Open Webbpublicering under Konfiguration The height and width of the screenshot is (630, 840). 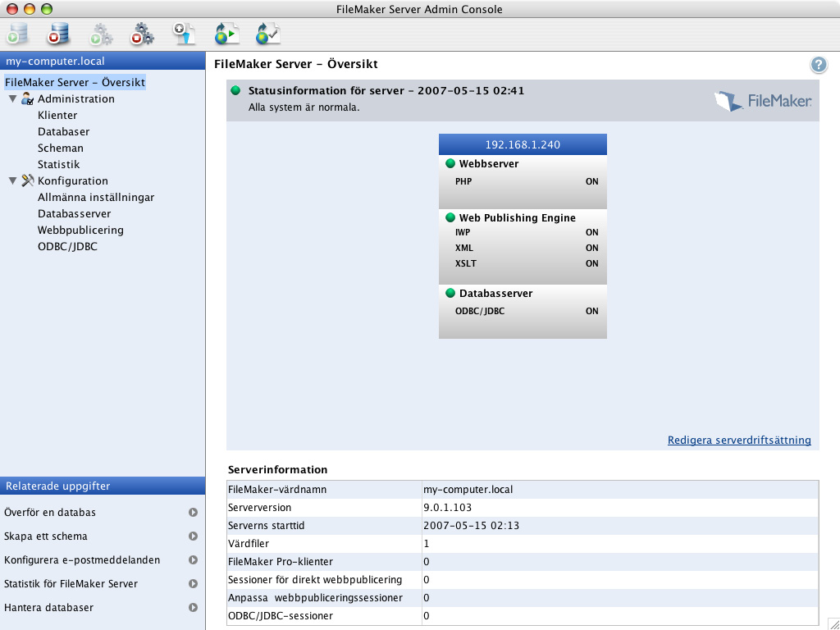(x=80, y=231)
